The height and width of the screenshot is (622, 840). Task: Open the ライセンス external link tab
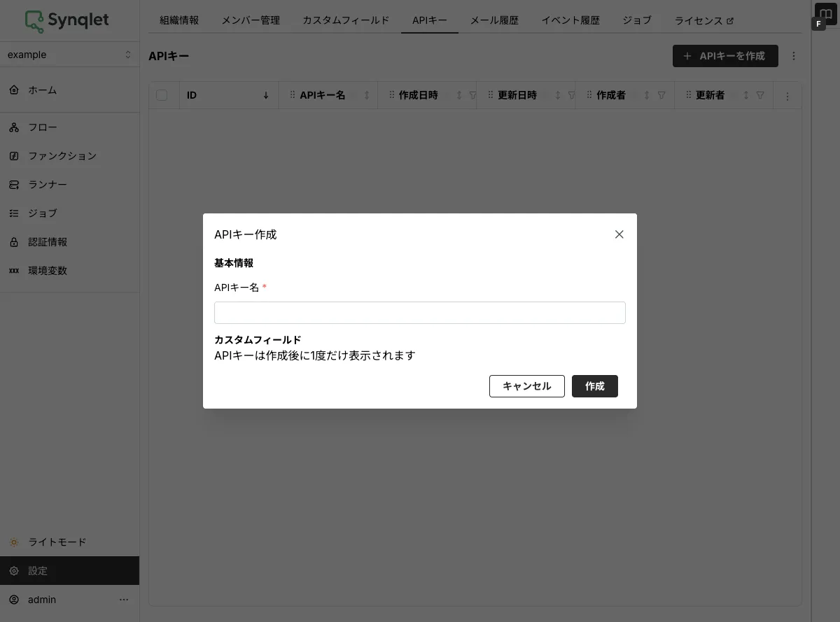704,20
